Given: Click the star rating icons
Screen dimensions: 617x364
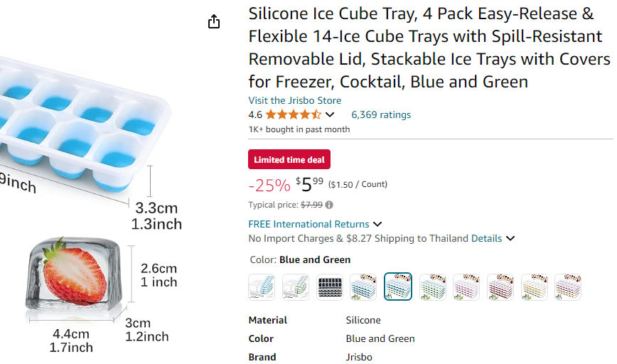Looking at the screenshot, I should point(294,114).
